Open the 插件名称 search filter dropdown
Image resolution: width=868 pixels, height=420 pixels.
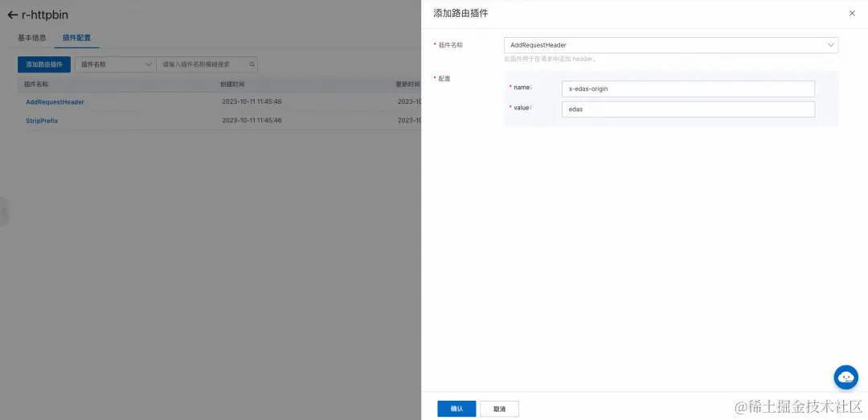click(x=116, y=64)
